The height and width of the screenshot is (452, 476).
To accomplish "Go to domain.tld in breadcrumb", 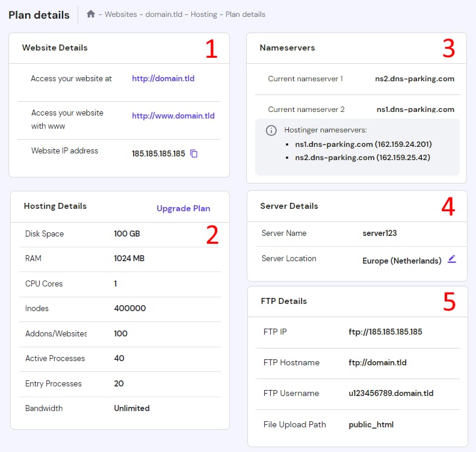I will 164,14.
